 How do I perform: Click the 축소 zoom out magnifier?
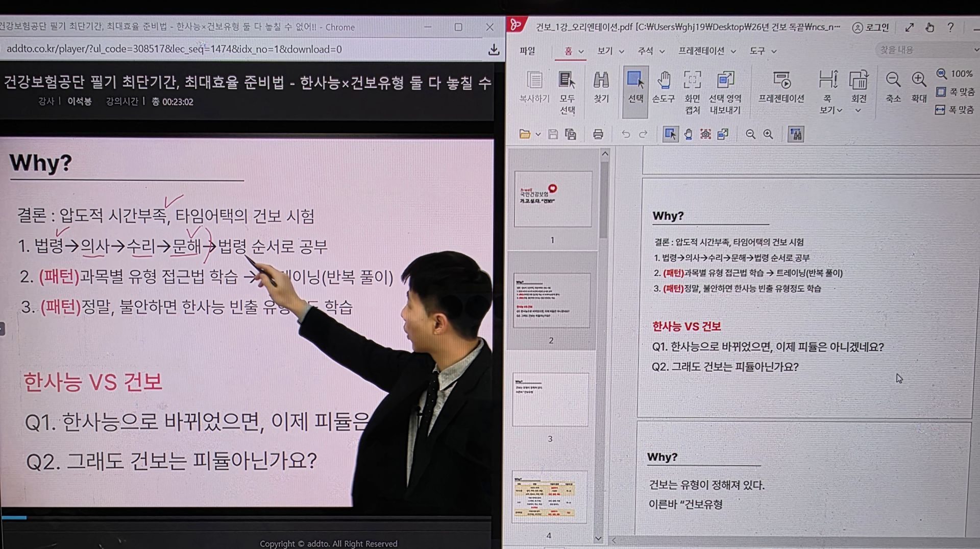point(893,86)
